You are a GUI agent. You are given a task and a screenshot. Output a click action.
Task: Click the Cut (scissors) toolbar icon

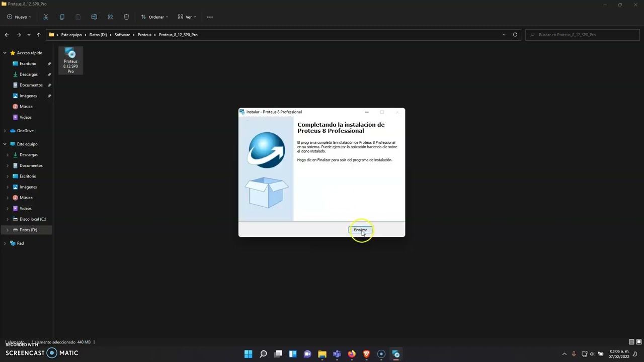tap(46, 17)
